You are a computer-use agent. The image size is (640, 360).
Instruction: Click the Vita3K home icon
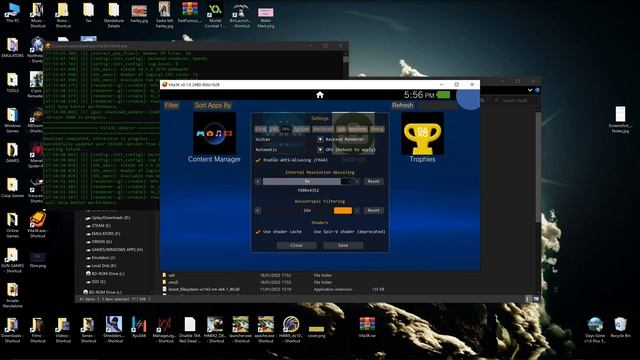point(320,95)
